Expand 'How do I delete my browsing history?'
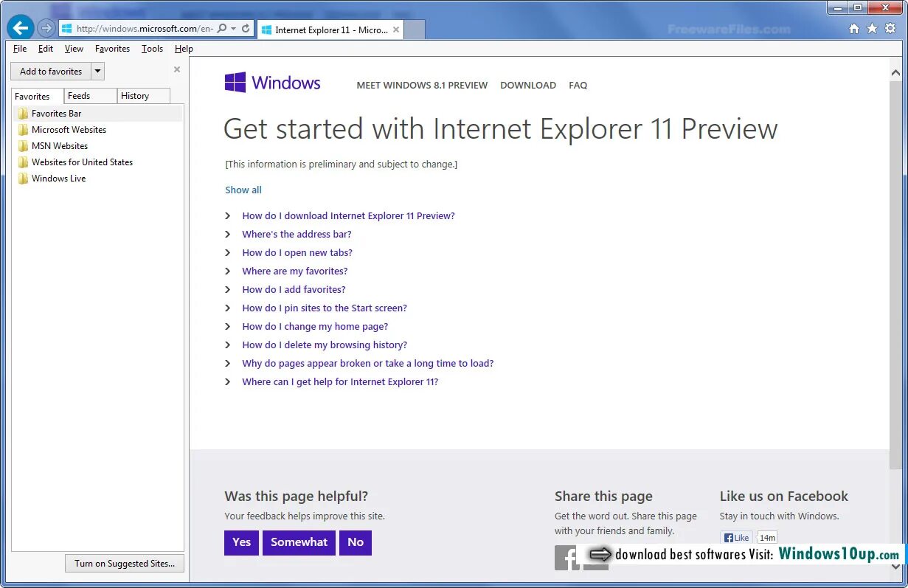This screenshot has height=588, width=908. 325,345
